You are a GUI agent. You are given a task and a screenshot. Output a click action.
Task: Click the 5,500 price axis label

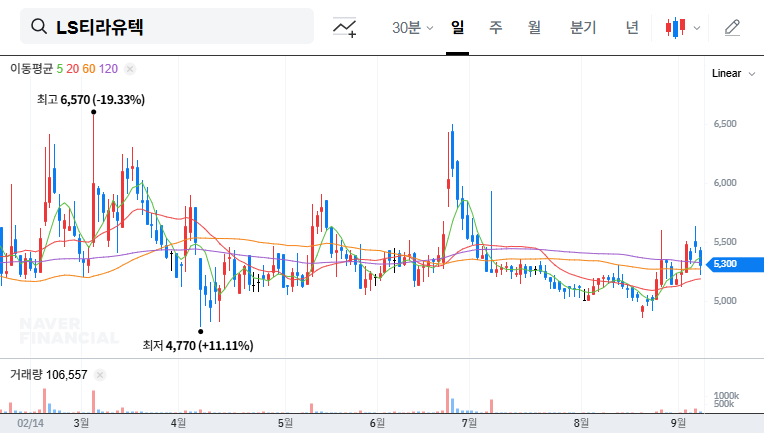(x=725, y=242)
